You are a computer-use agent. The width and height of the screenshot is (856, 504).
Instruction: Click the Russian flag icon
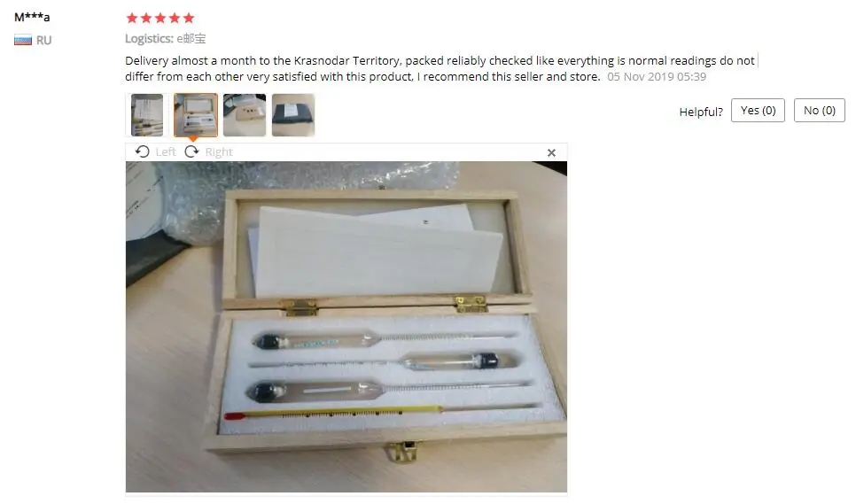coord(23,41)
